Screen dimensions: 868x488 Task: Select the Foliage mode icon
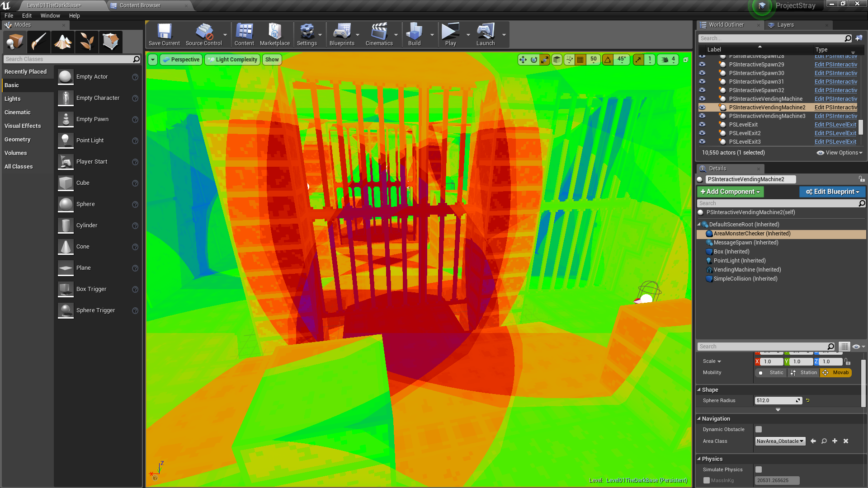(87, 42)
